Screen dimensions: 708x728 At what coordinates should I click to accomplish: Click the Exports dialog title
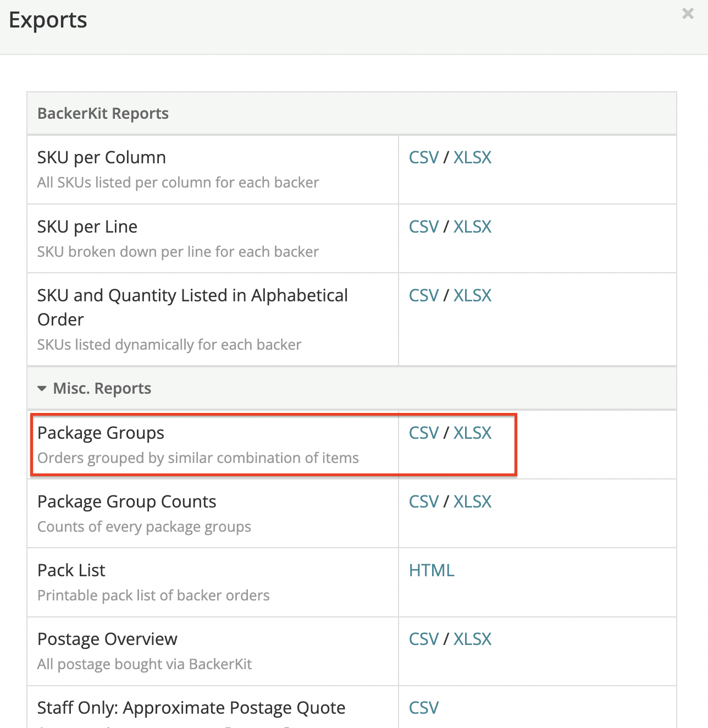tap(48, 20)
